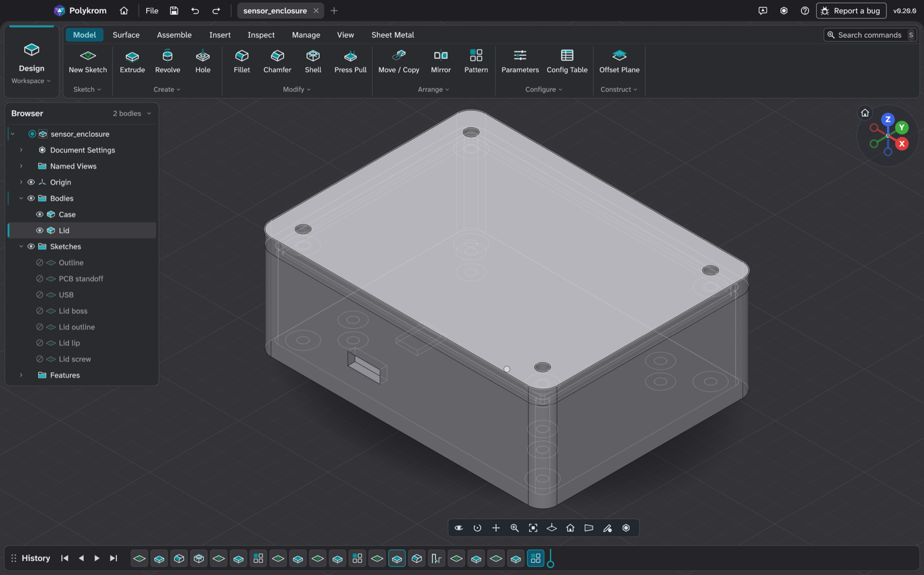
Task: Toggle visibility of Lid body
Action: [x=40, y=230]
